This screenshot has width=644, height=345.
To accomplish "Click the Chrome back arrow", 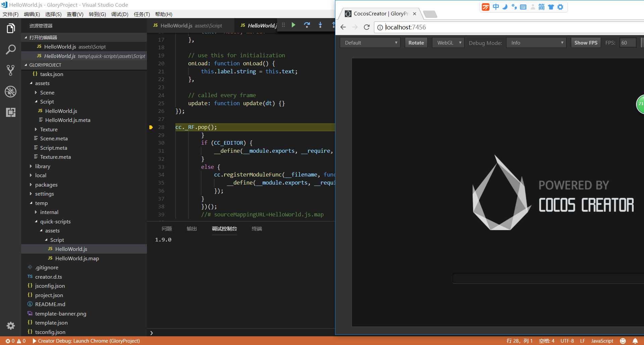I will (x=343, y=27).
